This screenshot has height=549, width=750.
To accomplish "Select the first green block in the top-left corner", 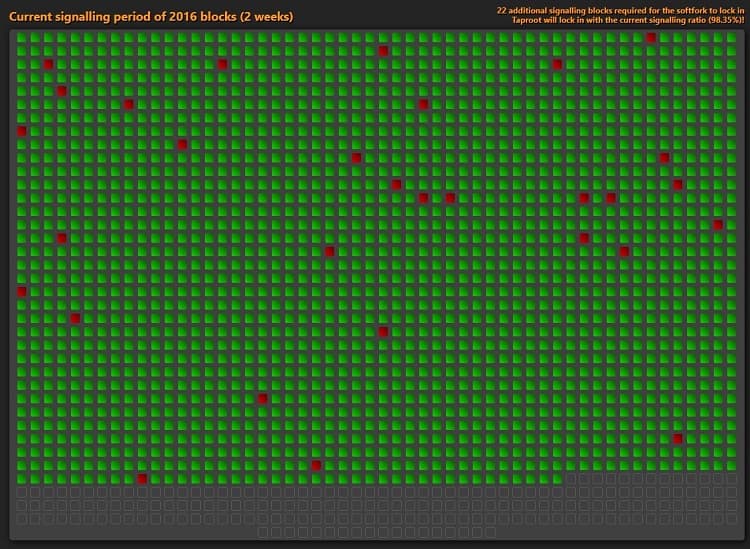I will [22, 37].
